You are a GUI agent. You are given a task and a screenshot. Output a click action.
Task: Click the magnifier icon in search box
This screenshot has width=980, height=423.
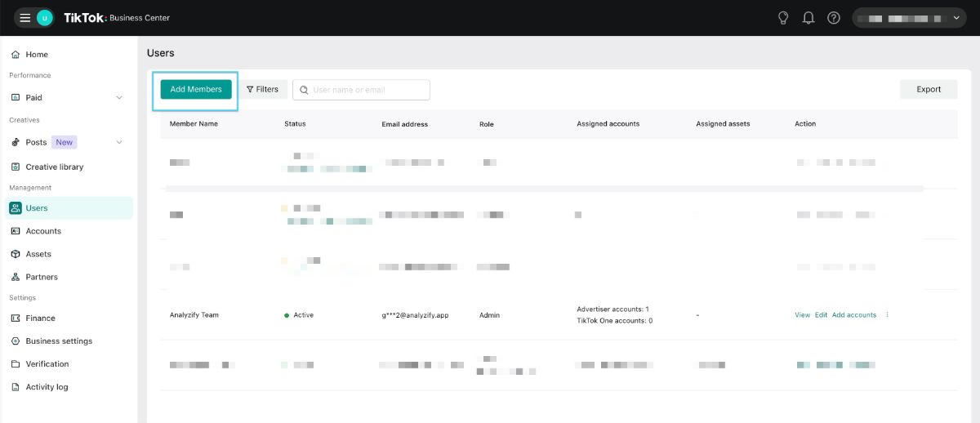tap(304, 90)
